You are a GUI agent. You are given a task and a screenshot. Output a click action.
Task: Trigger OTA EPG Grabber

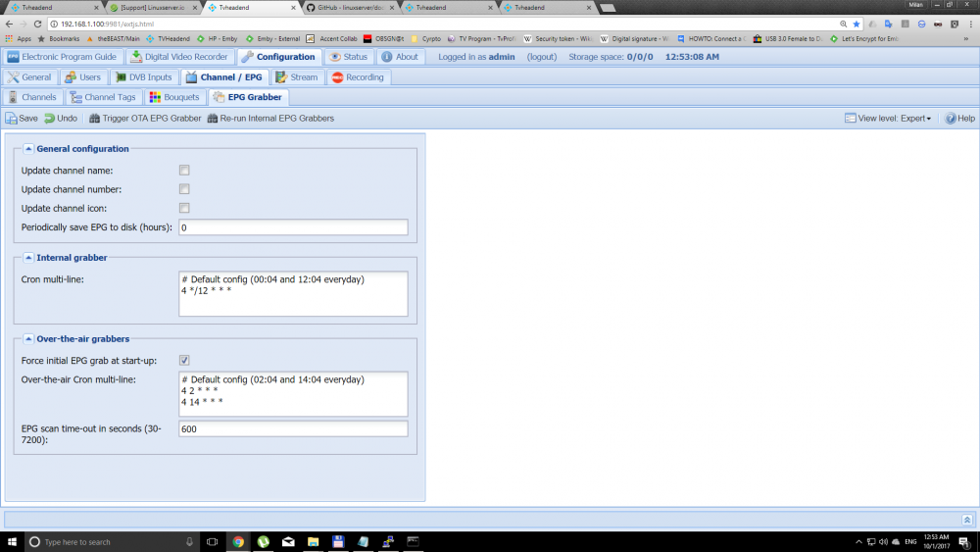click(x=145, y=119)
